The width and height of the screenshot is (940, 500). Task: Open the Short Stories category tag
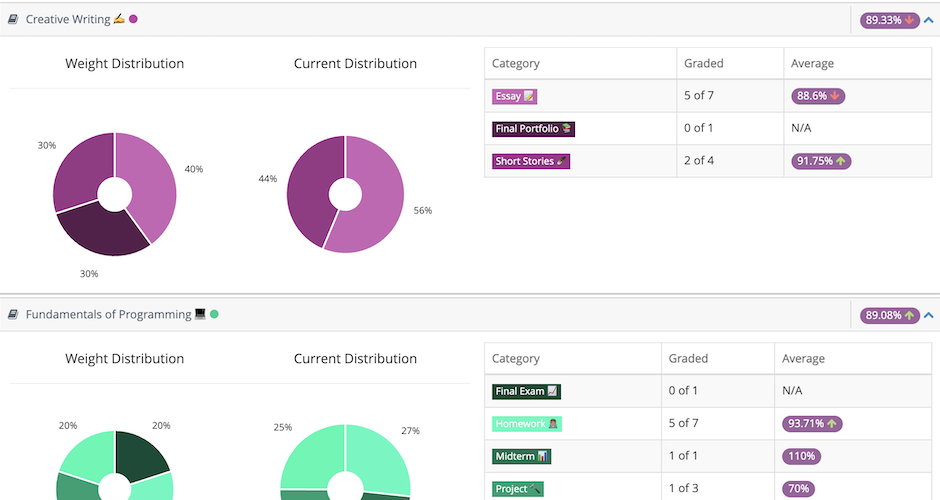tap(530, 161)
